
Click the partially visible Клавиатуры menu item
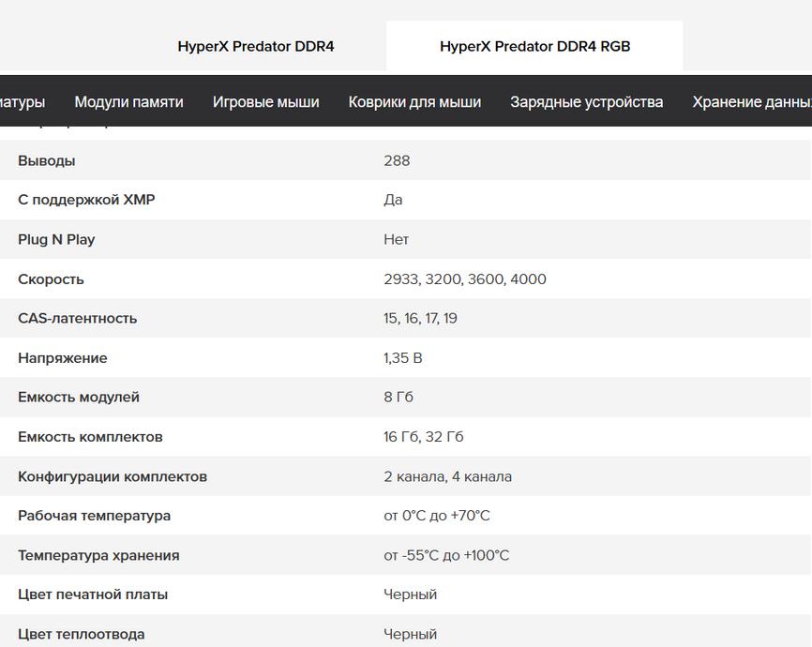tap(23, 101)
